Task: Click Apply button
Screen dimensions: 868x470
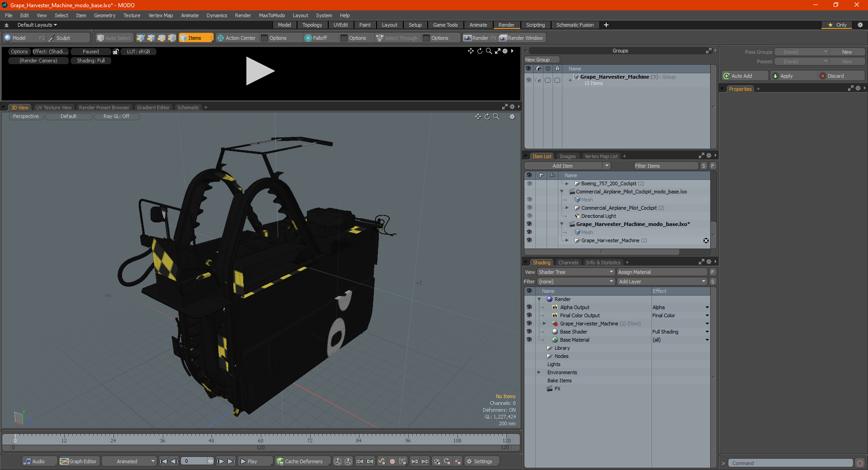Action: [x=794, y=76]
